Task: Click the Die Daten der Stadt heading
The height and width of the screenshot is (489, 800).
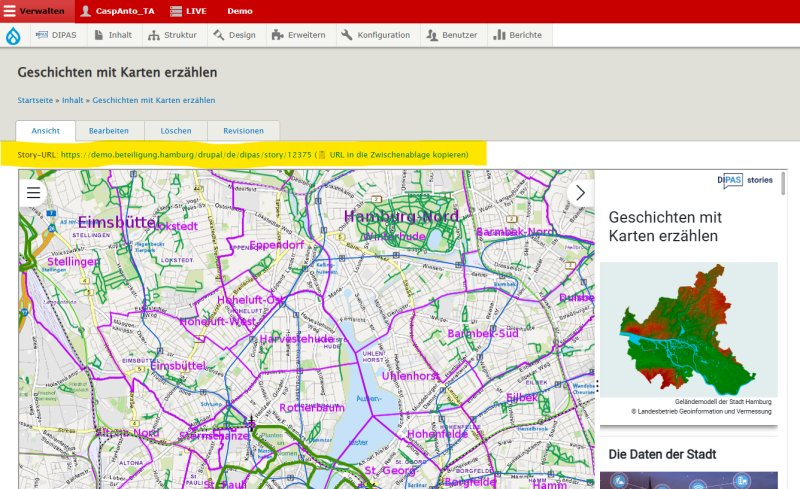Action: 662,454
